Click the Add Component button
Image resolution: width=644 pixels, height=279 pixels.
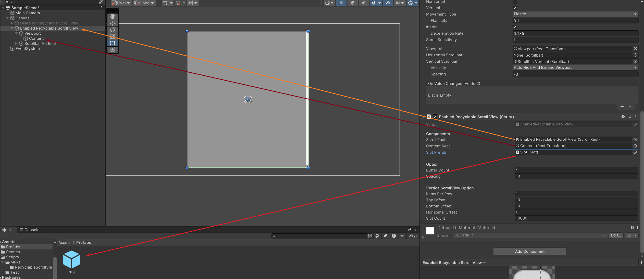pyautogui.click(x=529, y=251)
